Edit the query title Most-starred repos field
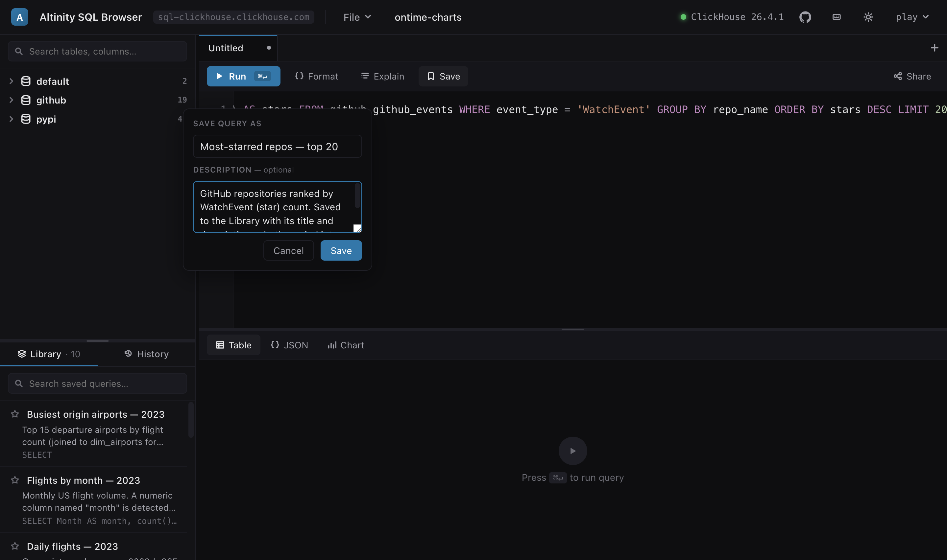This screenshot has height=560, width=947. [278, 147]
